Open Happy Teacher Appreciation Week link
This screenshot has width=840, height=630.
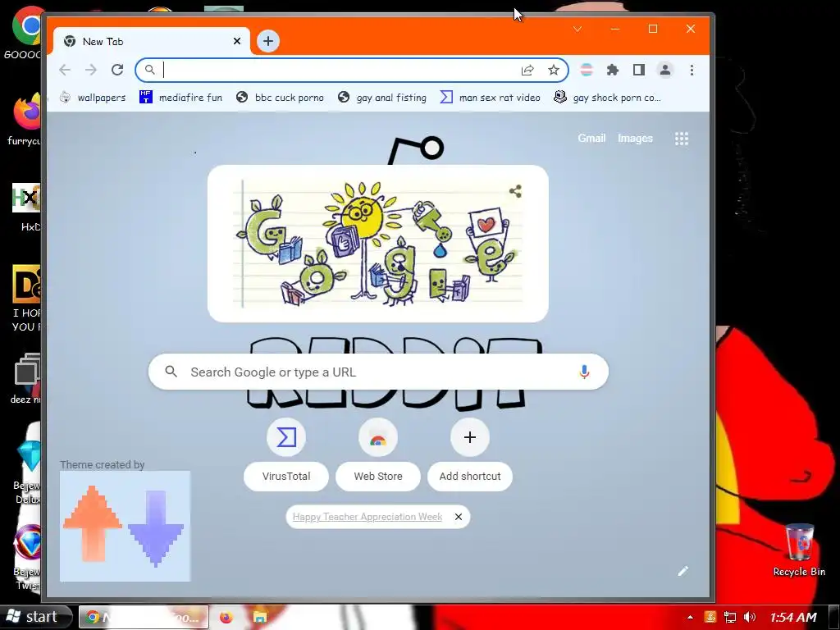(367, 517)
